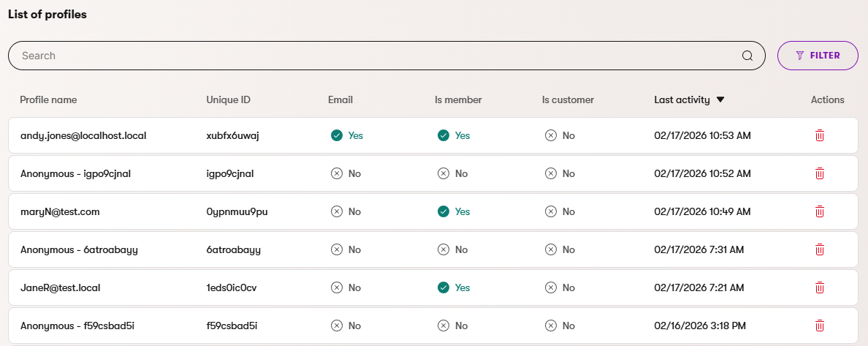
Task: Click Email No for JaneR@test.local
Action: click(x=346, y=287)
